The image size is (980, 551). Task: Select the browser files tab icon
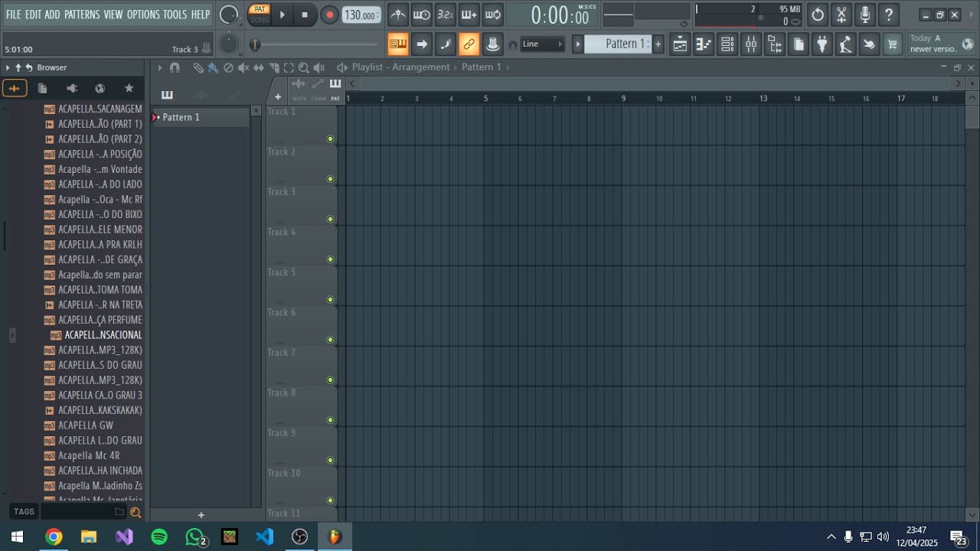[x=43, y=88]
